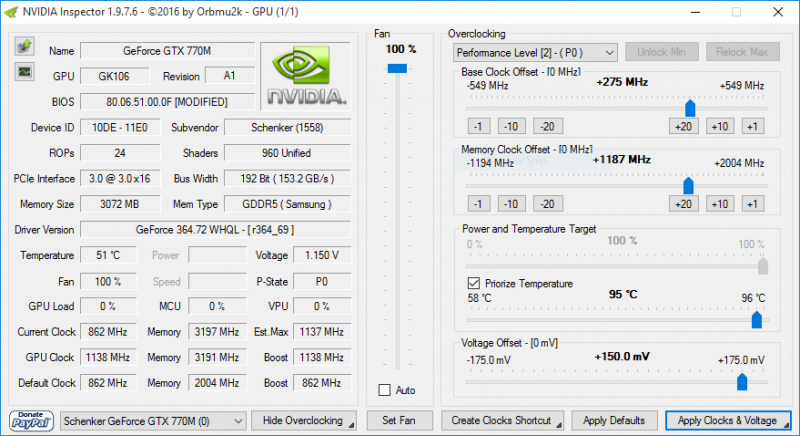The image size is (800, 436).
Task: Click Apply Clocks & Voltage button
Action: (x=728, y=421)
